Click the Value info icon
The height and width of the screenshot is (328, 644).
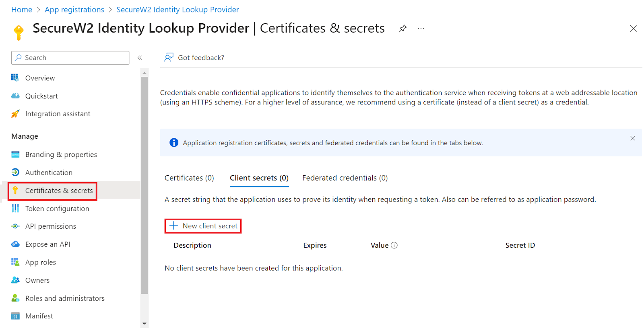click(394, 245)
